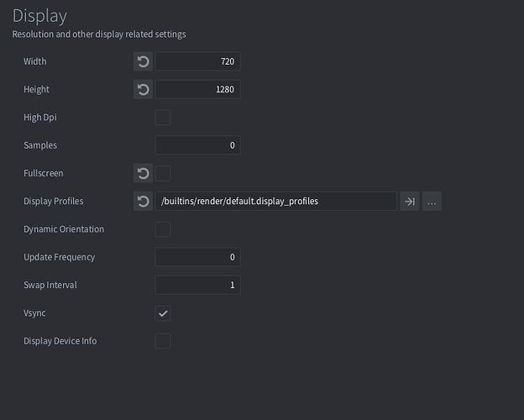This screenshot has width=524, height=420.
Task: Reset the Height value to default
Action: tap(143, 90)
